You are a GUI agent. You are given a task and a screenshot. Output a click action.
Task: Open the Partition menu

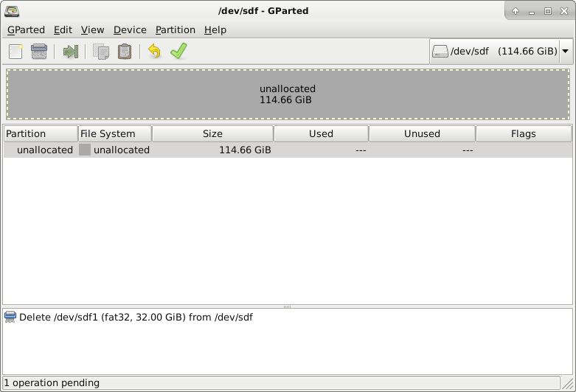pos(176,29)
